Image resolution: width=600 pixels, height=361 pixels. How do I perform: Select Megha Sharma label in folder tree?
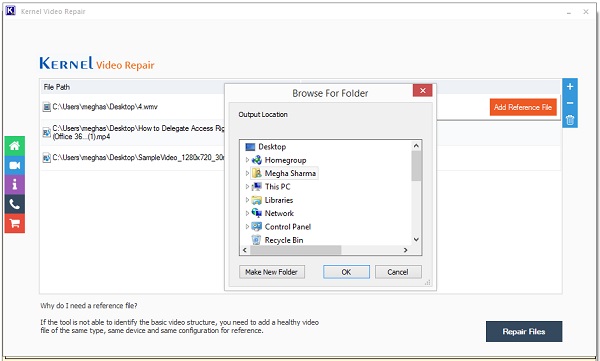coord(290,173)
